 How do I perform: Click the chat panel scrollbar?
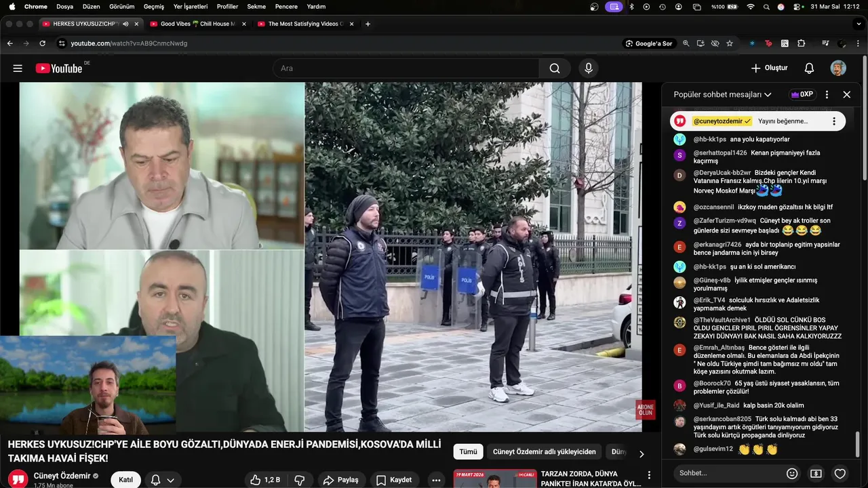(x=858, y=444)
